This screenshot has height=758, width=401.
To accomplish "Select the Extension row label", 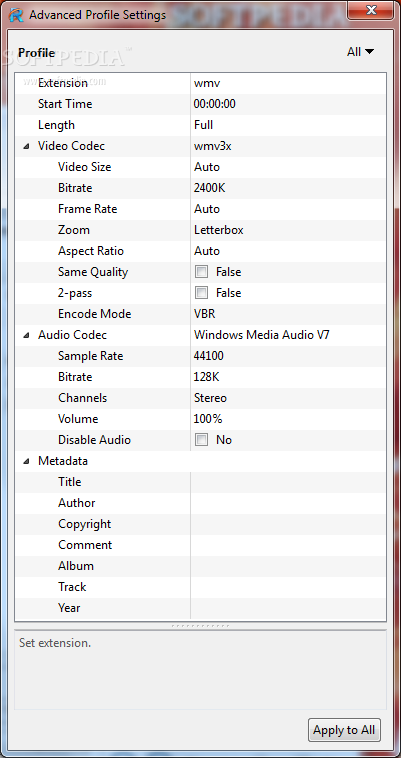I will click(63, 83).
